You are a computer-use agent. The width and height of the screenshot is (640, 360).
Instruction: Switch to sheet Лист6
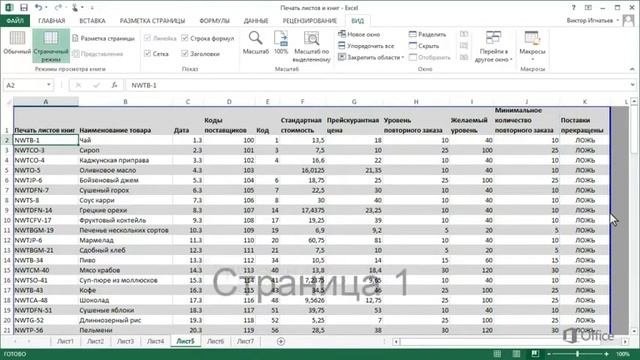coord(216,341)
